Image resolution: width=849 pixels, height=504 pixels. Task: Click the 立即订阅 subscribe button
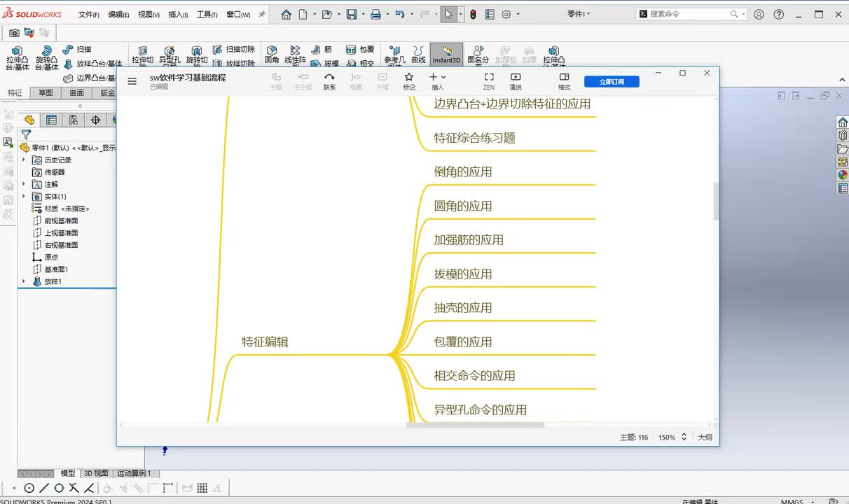(x=612, y=81)
